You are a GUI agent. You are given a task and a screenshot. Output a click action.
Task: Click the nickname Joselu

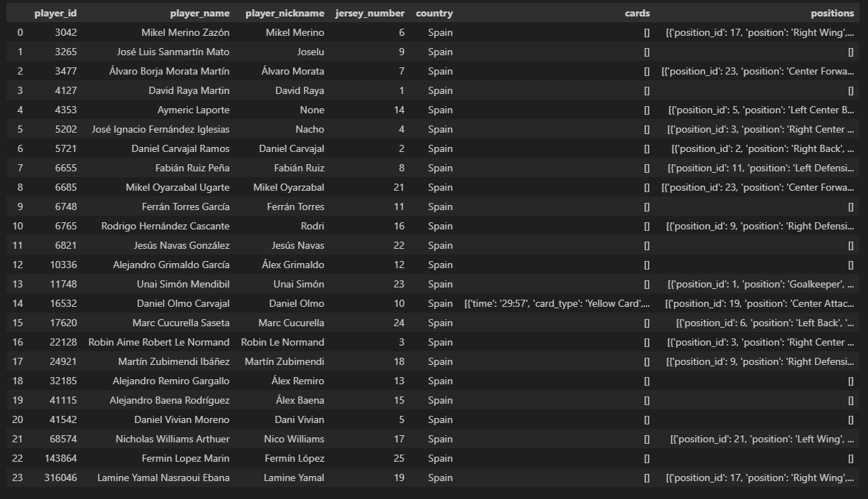point(310,52)
